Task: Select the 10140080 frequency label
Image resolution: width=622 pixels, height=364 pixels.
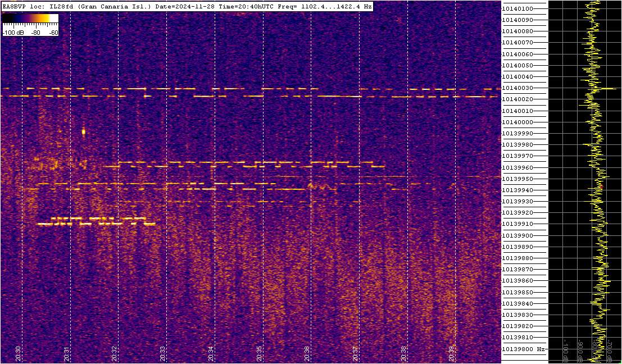Action: click(517, 31)
